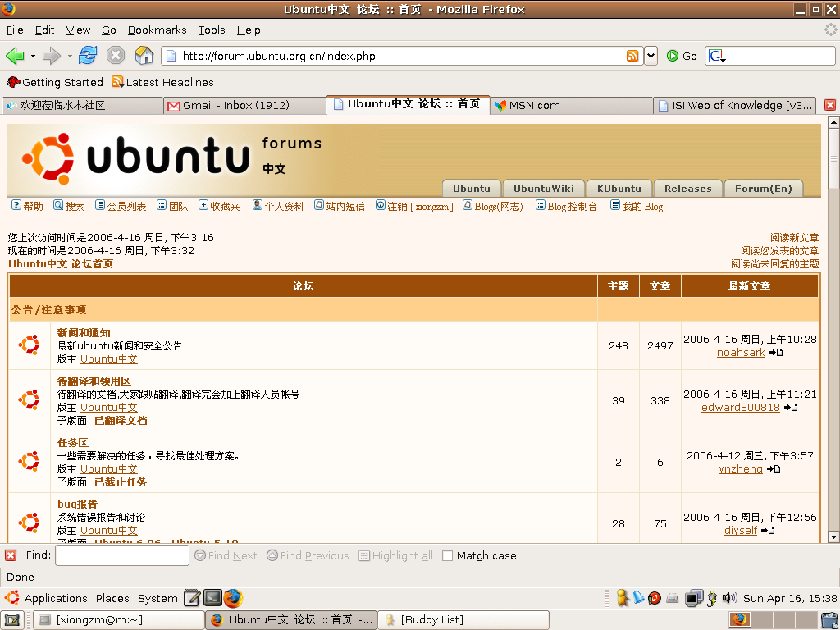Switch to the MSN.com tab
Image resolution: width=840 pixels, height=630 pixels.
[572, 106]
